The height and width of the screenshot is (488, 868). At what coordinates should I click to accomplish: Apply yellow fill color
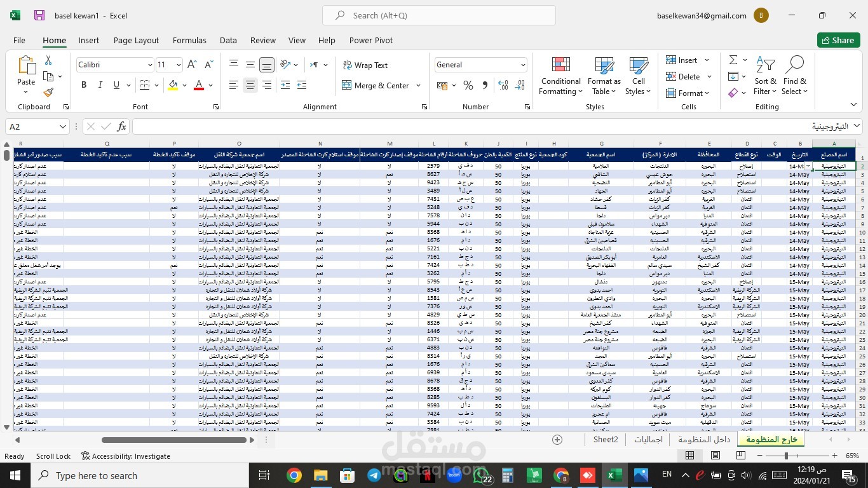(173, 85)
